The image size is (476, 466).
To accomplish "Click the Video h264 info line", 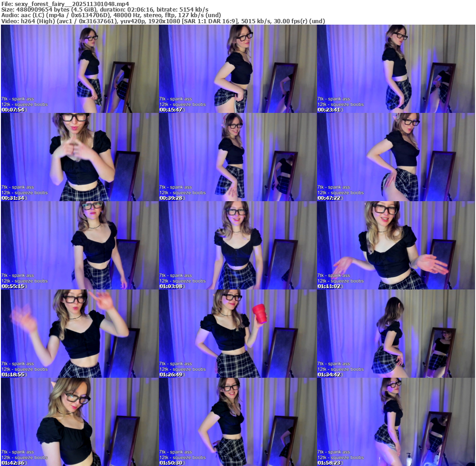I will coord(163,21).
